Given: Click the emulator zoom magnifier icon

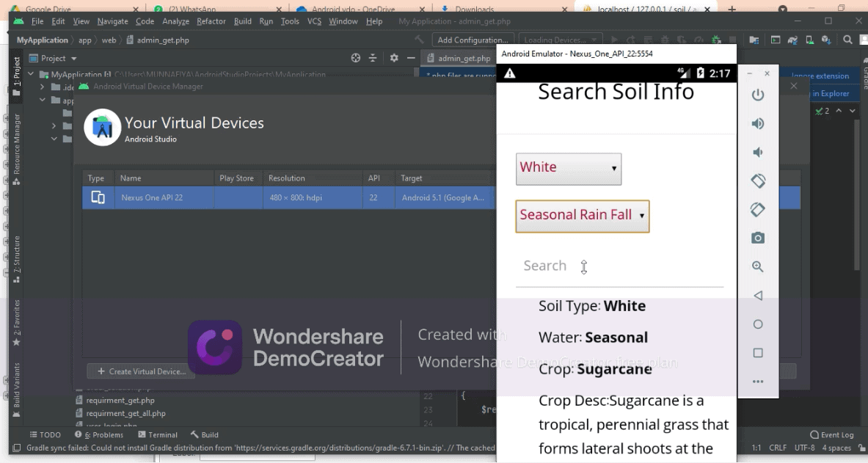Looking at the screenshot, I should pos(758,267).
